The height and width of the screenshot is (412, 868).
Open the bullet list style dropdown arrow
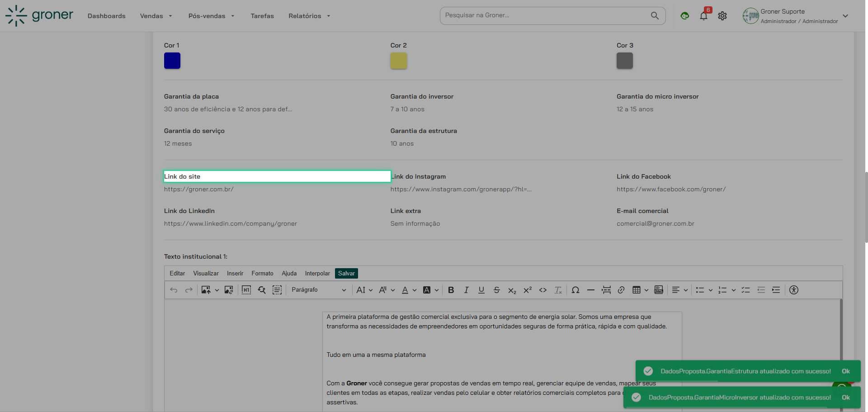(711, 290)
